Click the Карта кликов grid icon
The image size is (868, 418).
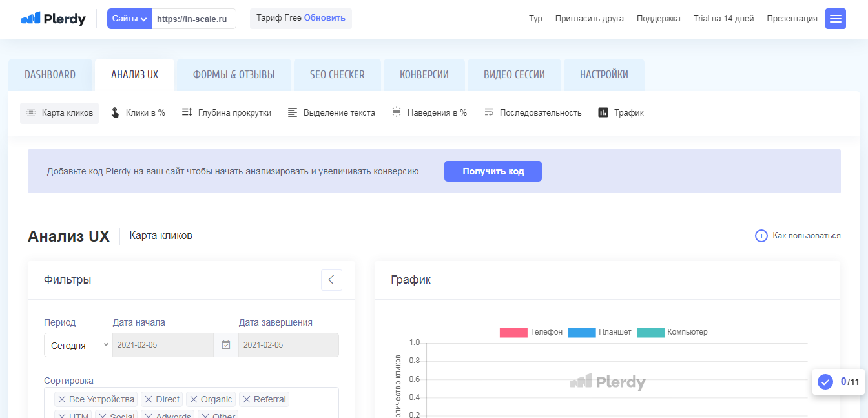point(30,112)
